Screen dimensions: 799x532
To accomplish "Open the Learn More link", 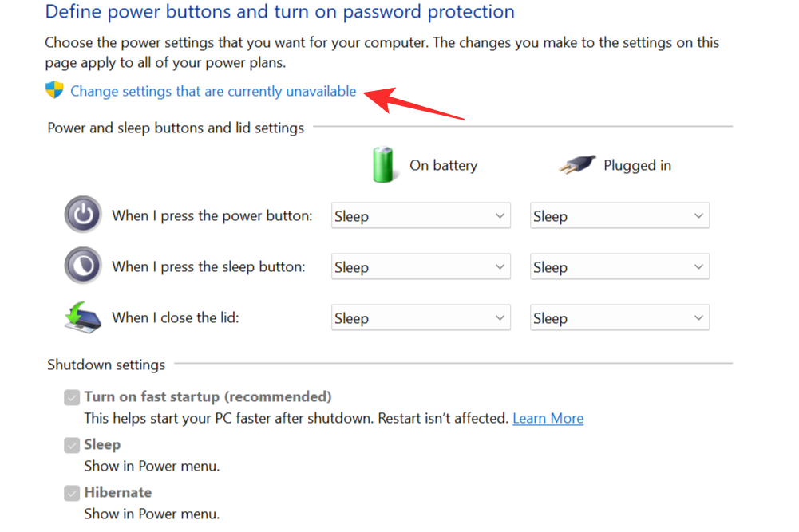I will [548, 417].
